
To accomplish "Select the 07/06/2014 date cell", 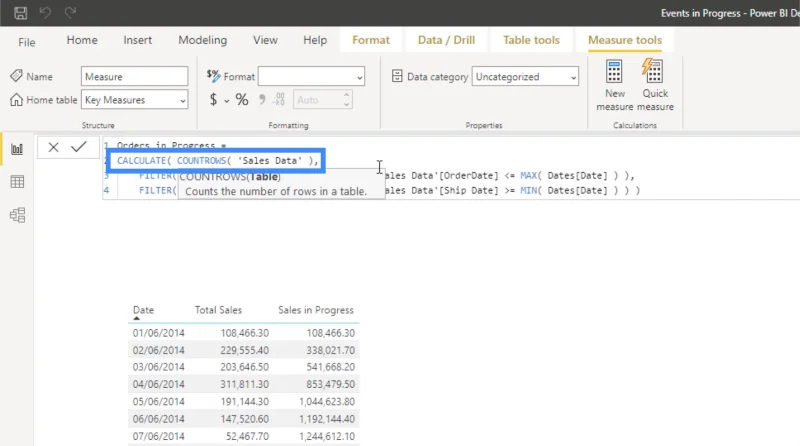I will pyautogui.click(x=159, y=436).
